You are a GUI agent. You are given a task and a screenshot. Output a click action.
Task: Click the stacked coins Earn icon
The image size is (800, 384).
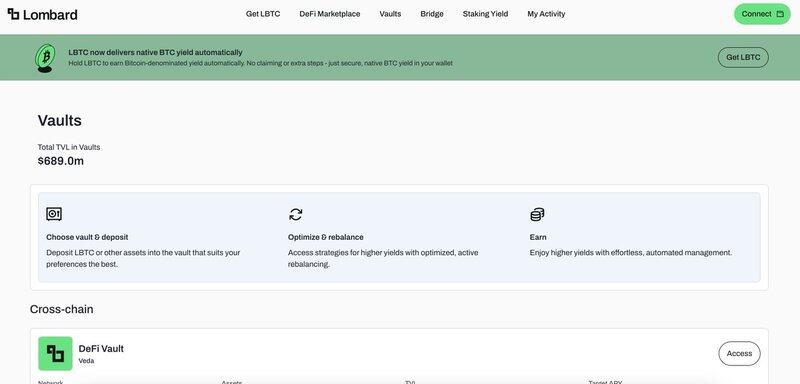click(x=537, y=214)
